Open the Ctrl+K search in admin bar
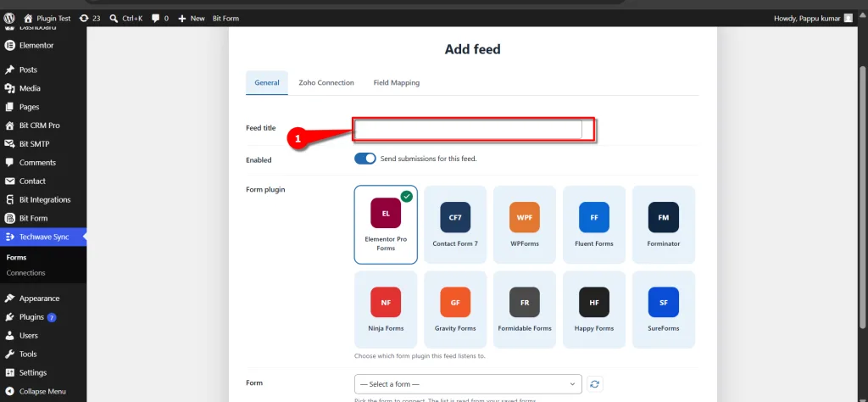Image resolution: width=868 pixels, height=402 pixels. point(125,19)
